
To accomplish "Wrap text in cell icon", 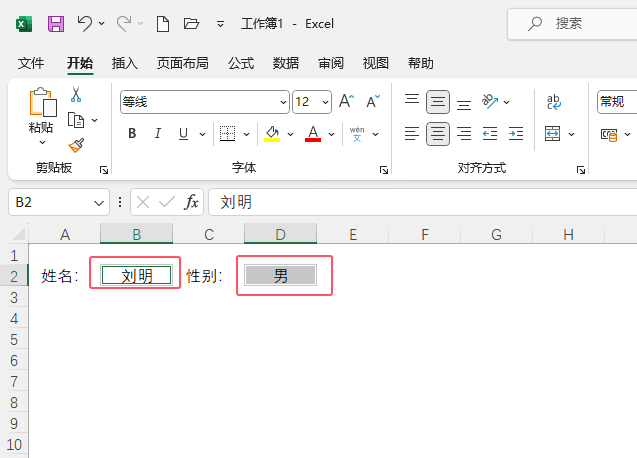I will coord(554,102).
